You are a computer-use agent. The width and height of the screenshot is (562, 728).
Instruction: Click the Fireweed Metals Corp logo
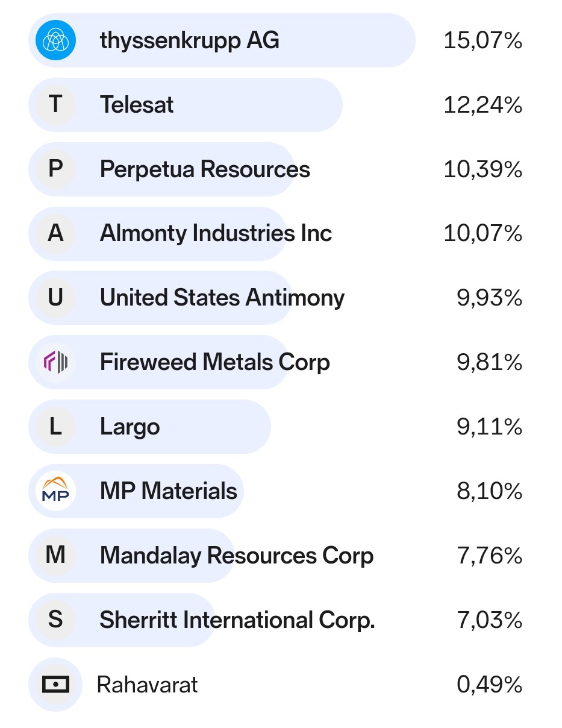(55, 362)
